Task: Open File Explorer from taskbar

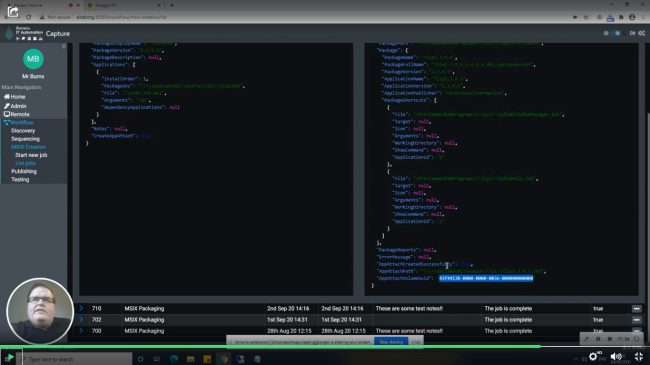Action: [190, 359]
